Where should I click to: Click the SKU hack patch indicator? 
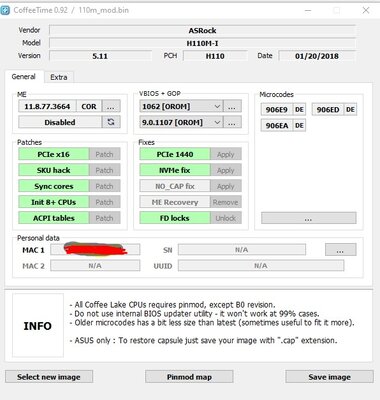tap(54, 170)
